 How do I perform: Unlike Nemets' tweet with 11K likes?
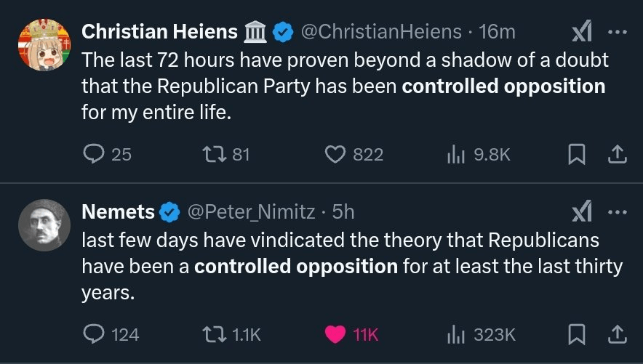point(335,334)
